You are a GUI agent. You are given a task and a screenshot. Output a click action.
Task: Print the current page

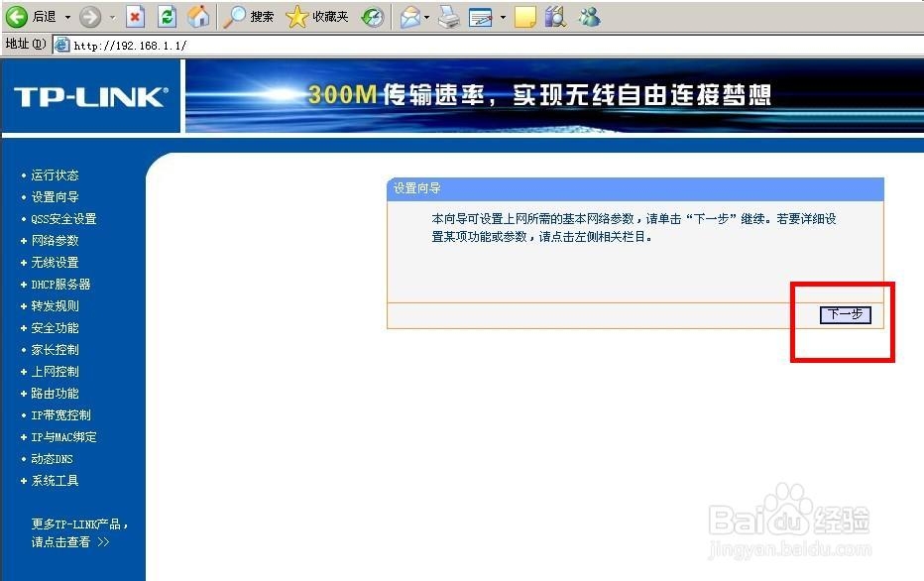point(447,17)
